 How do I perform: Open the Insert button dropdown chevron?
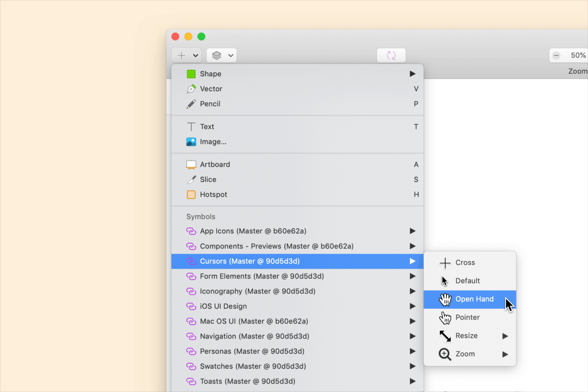coord(196,56)
